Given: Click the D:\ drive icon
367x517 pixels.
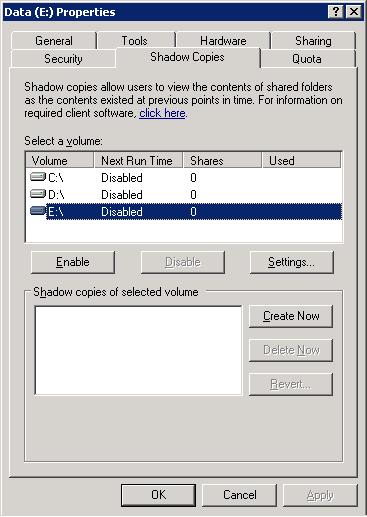Looking at the screenshot, I should [38, 194].
